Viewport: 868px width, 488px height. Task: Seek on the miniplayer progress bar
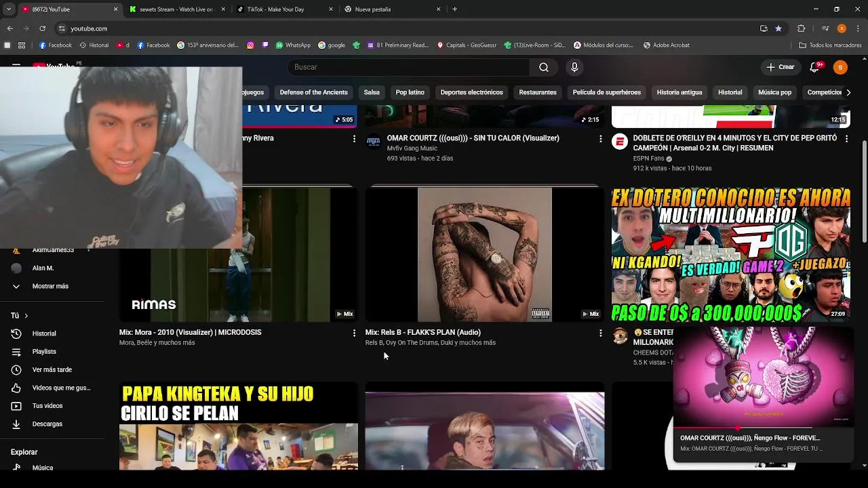tap(764, 428)
